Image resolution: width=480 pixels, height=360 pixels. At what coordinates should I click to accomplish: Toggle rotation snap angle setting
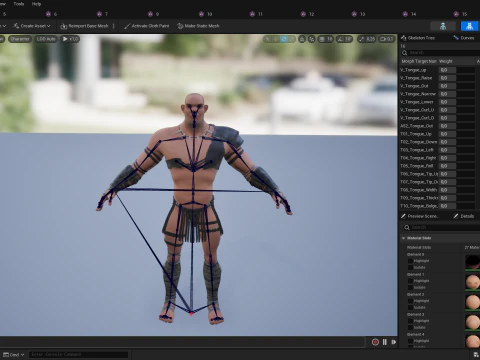click(x=345, y=39)
